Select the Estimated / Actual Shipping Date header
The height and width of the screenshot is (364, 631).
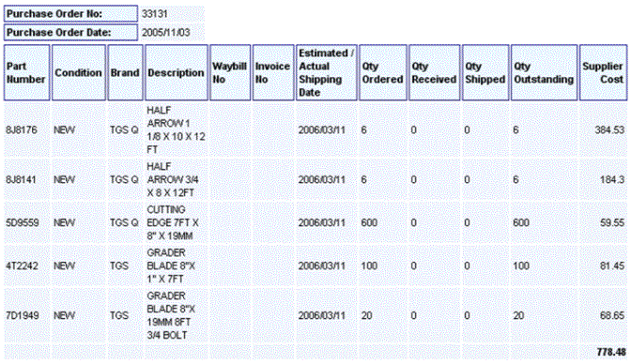(x=327, y=72)
